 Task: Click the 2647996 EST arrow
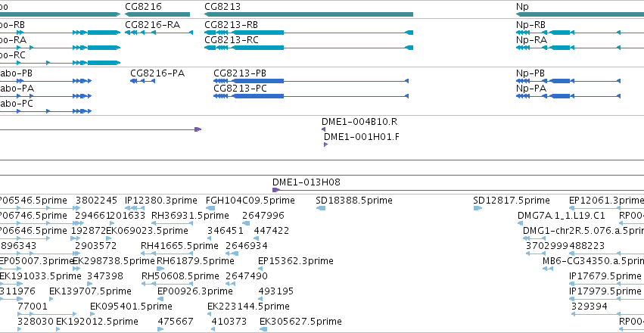point(246,223)
